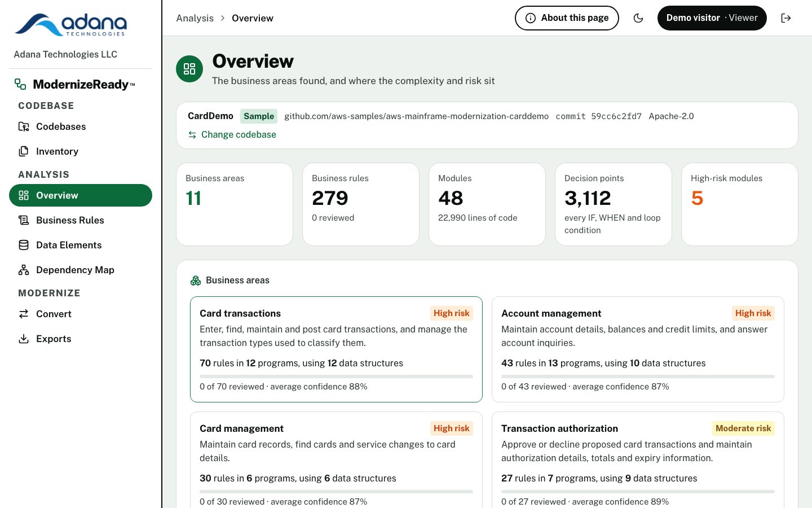The height and width of the screenshot is (508, 812).
Task: Click the ModernizeReady product icon
Action: point(20,84)
